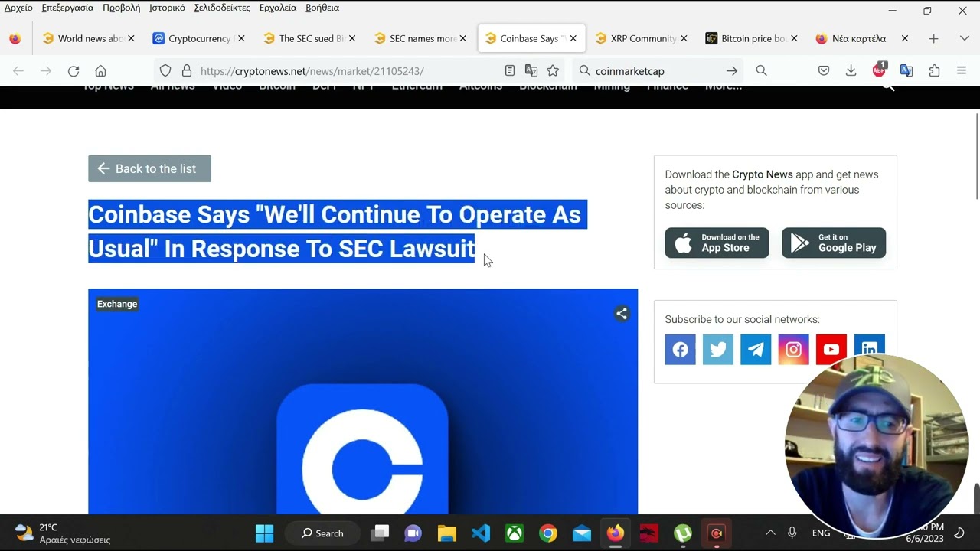
Task: Show hidden system tray icons
Action: click(x=770, y=533)
